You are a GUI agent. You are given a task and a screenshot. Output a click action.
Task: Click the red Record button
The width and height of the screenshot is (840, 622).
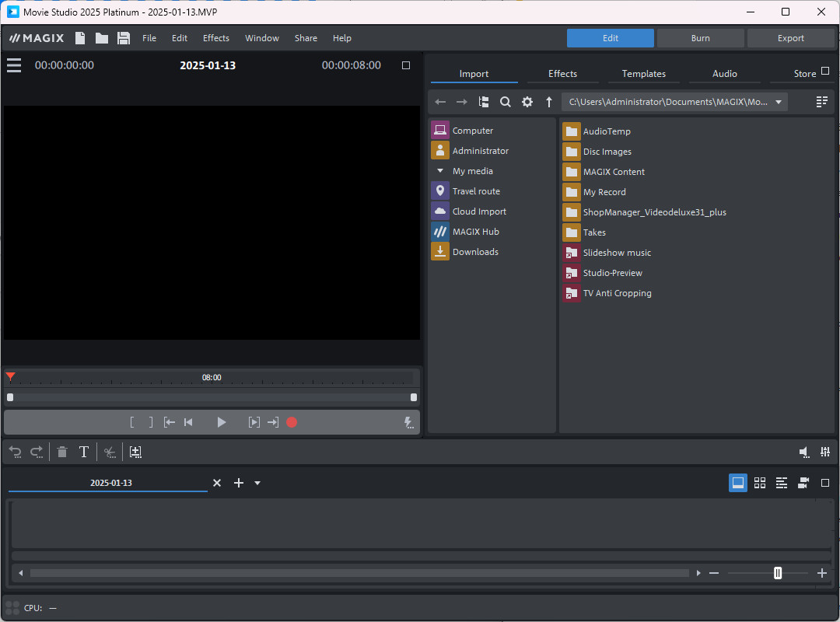point(292,422)
